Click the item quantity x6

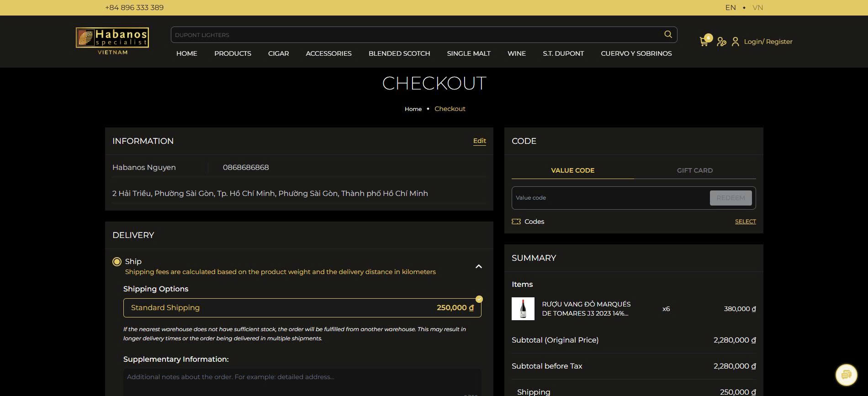point(666,309)
